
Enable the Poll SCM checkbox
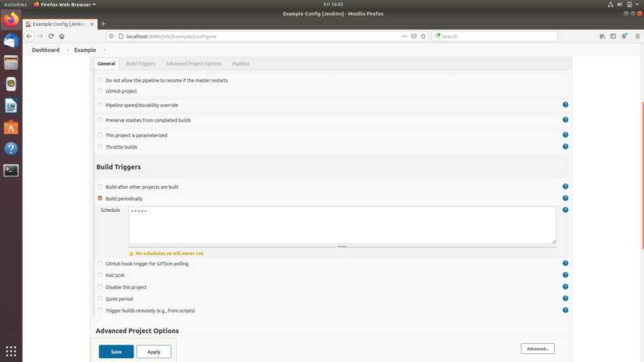click(100, 275)
